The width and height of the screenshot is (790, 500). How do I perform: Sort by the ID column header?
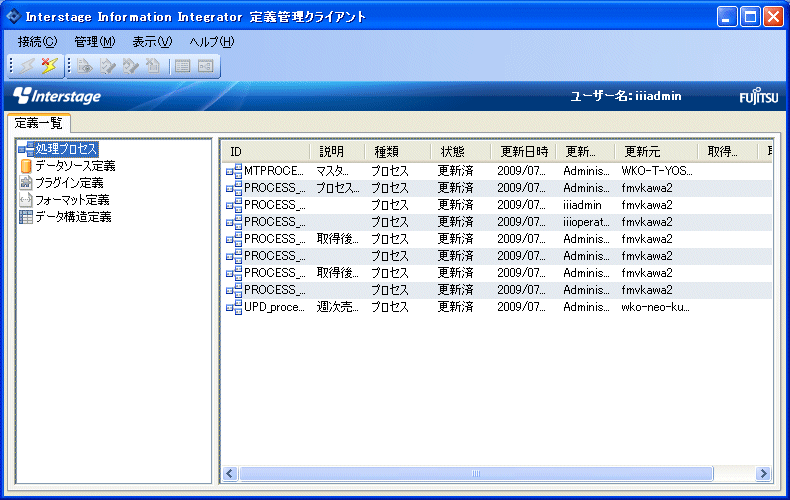coord(267,152)
